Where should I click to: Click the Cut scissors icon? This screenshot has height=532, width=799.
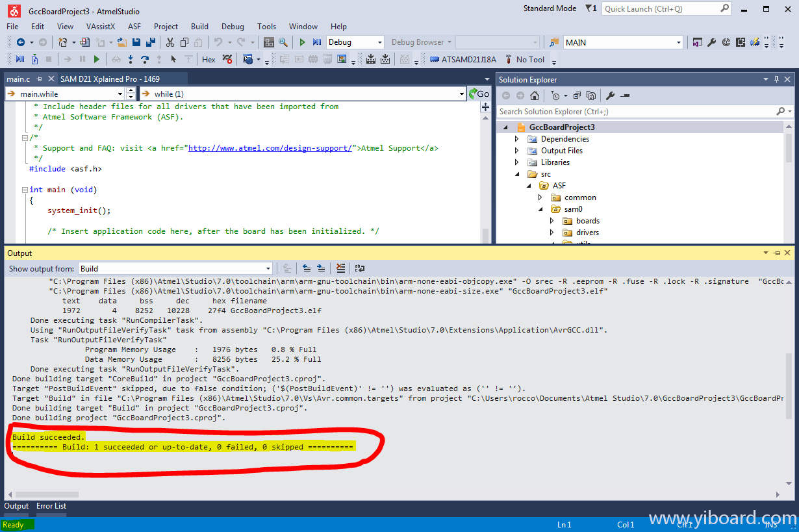170,42
